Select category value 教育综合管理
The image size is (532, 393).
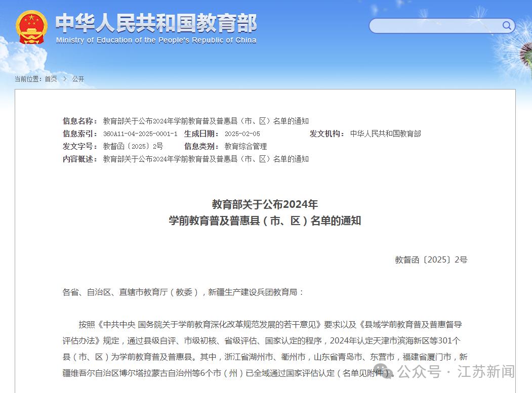(x=245, y=147)
